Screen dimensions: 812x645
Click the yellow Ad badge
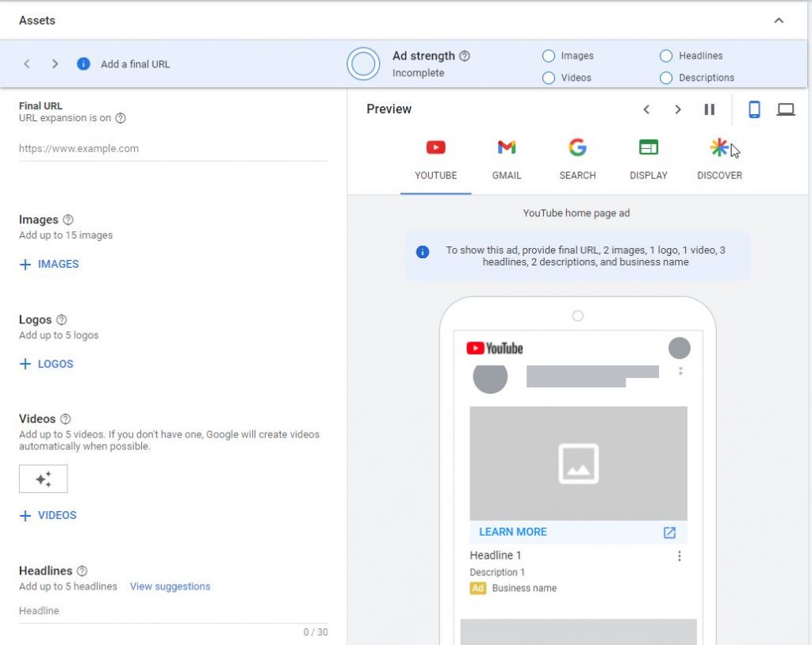(478, 588)
